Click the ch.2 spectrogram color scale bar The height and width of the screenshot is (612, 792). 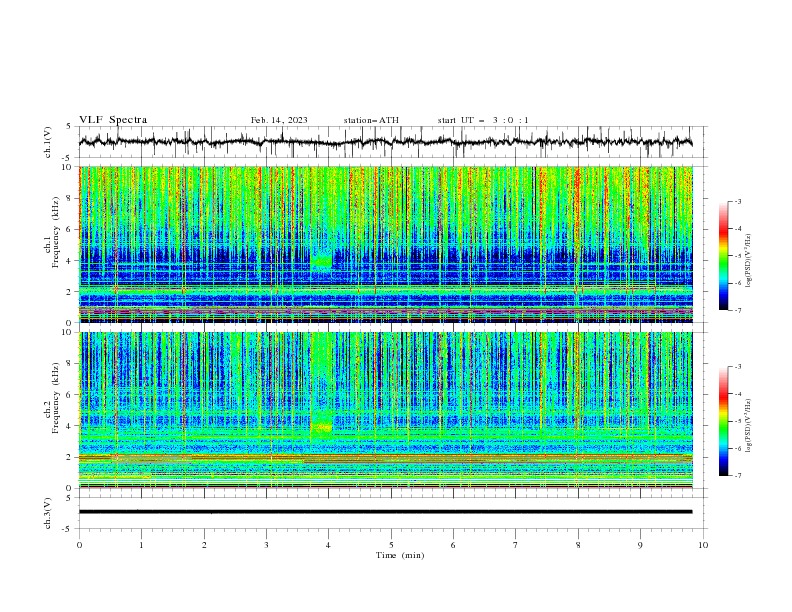[723, 421]
